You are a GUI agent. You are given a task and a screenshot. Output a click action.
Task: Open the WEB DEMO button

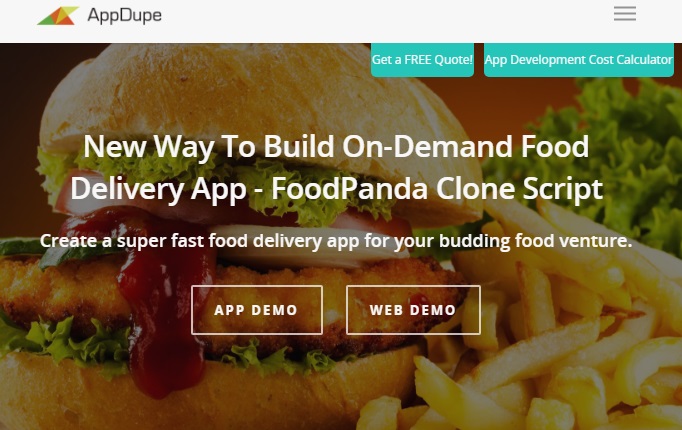pos(413,310)
